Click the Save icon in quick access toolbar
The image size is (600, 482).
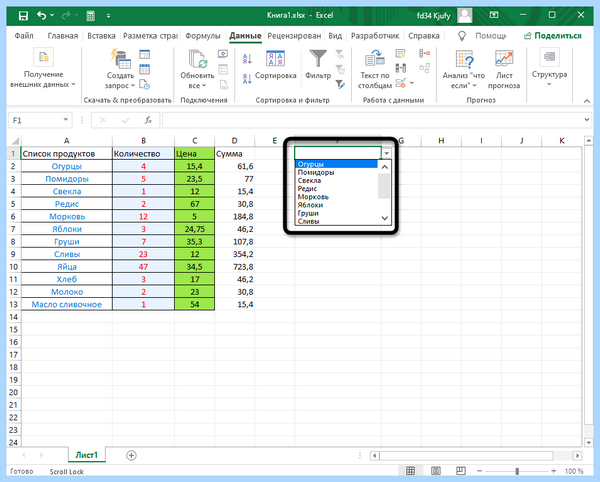23,16
